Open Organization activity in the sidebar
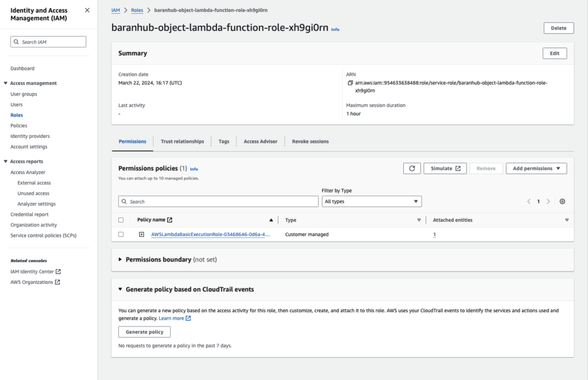The image size is (588, 380). (x=34, y=225)
